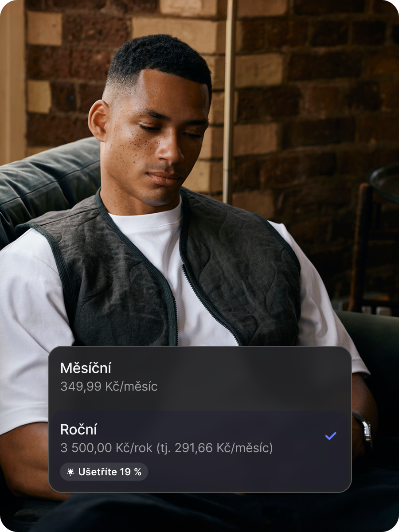Select the Měsíční subscription plan
This screenshot has height=532, width=399.
coord(199,378)
